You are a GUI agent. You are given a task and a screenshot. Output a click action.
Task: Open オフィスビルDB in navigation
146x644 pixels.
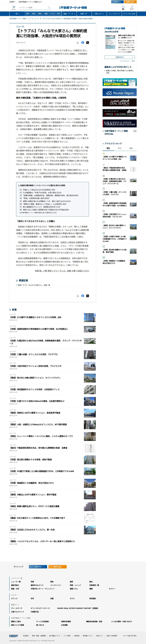click(129, 14)
